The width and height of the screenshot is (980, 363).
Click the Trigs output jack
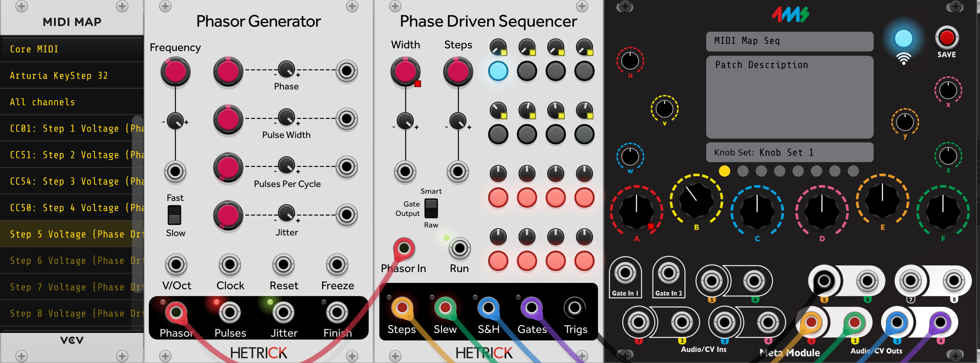click(574, 308)
